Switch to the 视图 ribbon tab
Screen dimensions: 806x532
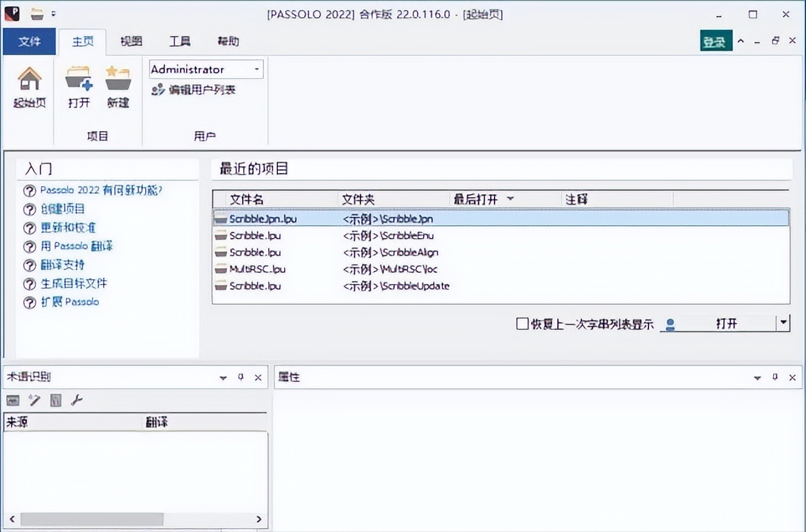pyautogui.click(x=131, y=42)
